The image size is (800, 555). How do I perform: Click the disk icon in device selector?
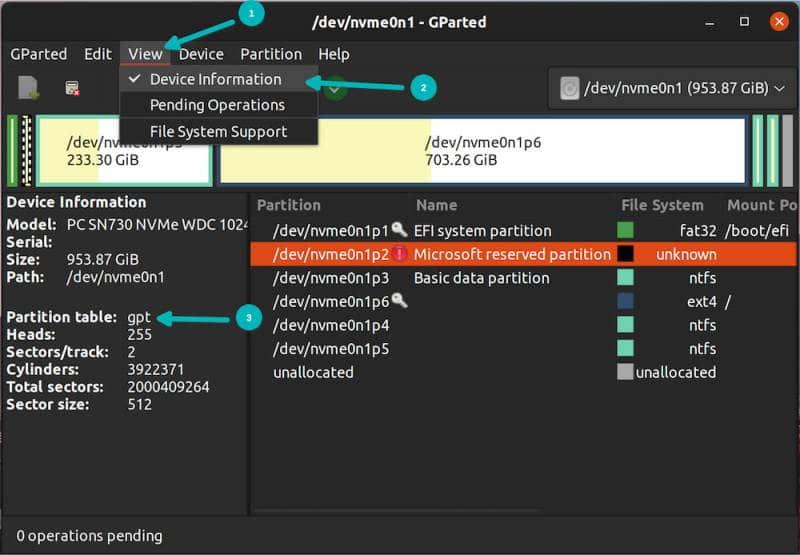tap(569, 88)
